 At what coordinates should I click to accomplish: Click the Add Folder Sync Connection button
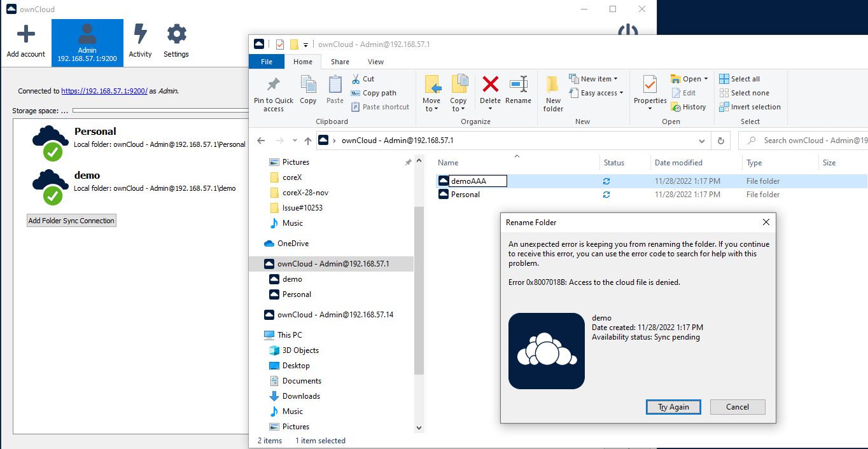tap(71, 220)
